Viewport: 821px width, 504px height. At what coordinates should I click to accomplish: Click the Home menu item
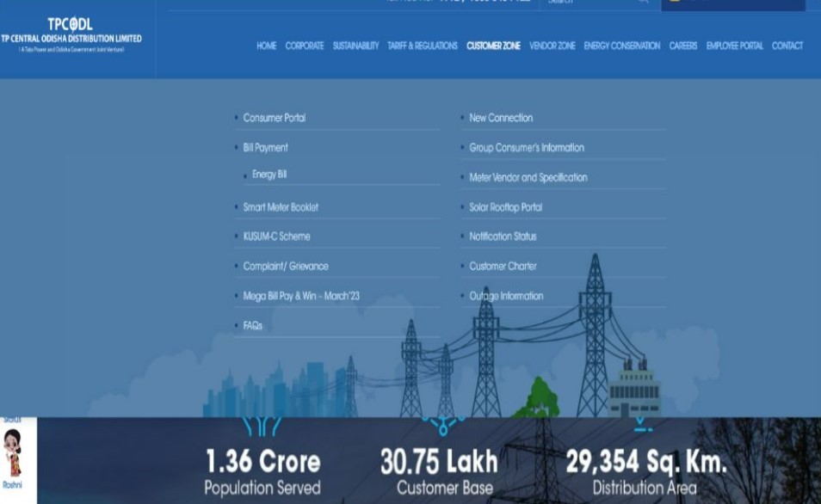pyautogui.click(x=266, y=46)
